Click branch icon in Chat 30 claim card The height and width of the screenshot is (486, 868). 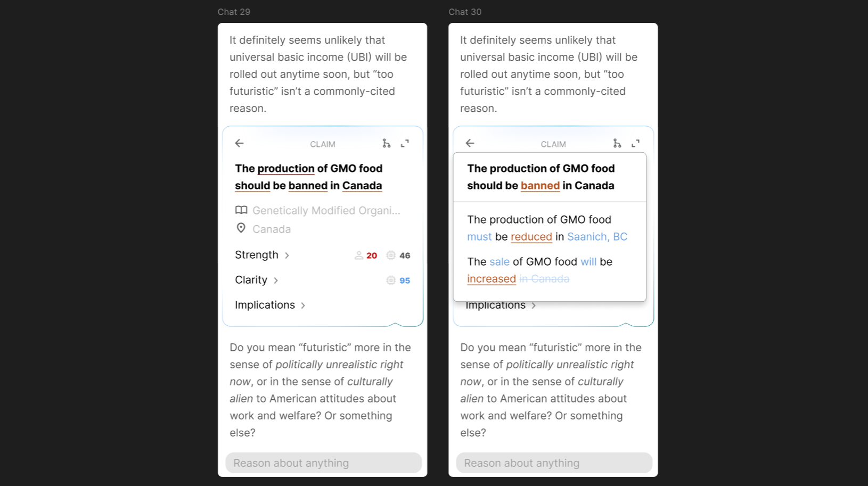[617, 143]
